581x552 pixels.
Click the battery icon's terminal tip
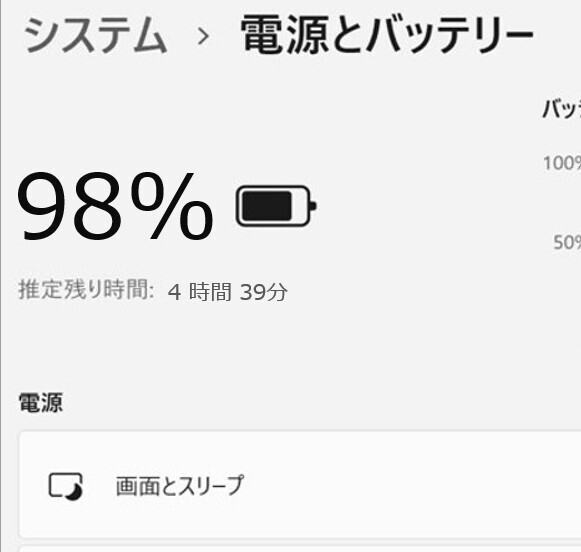[313, 206]
